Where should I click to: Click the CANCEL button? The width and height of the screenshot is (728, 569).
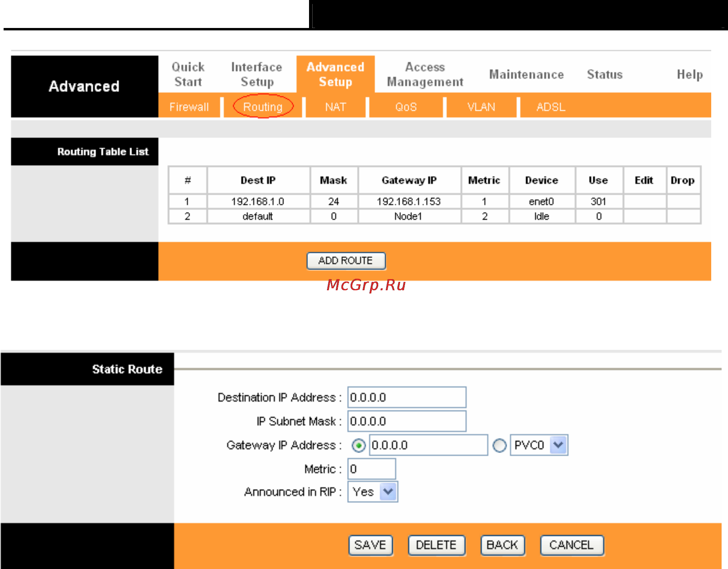[x=572, y=545]
